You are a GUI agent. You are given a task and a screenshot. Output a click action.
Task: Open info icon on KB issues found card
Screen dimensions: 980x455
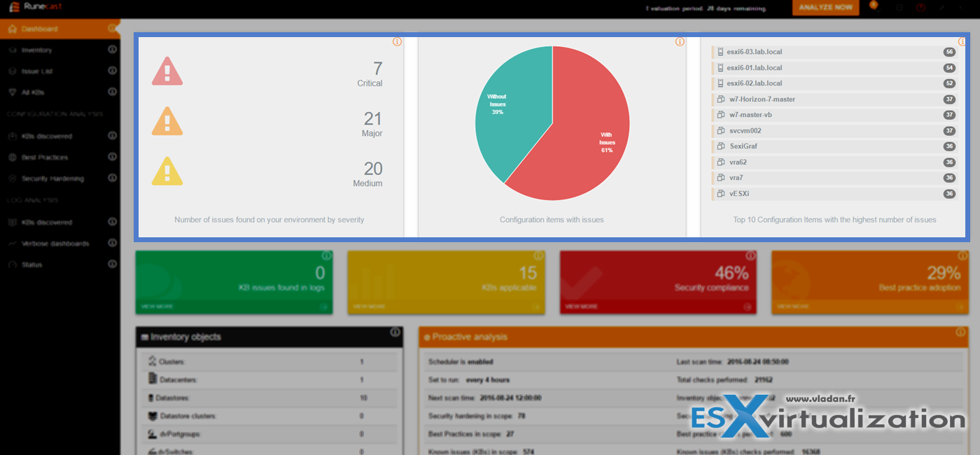[x=326, y=256]
